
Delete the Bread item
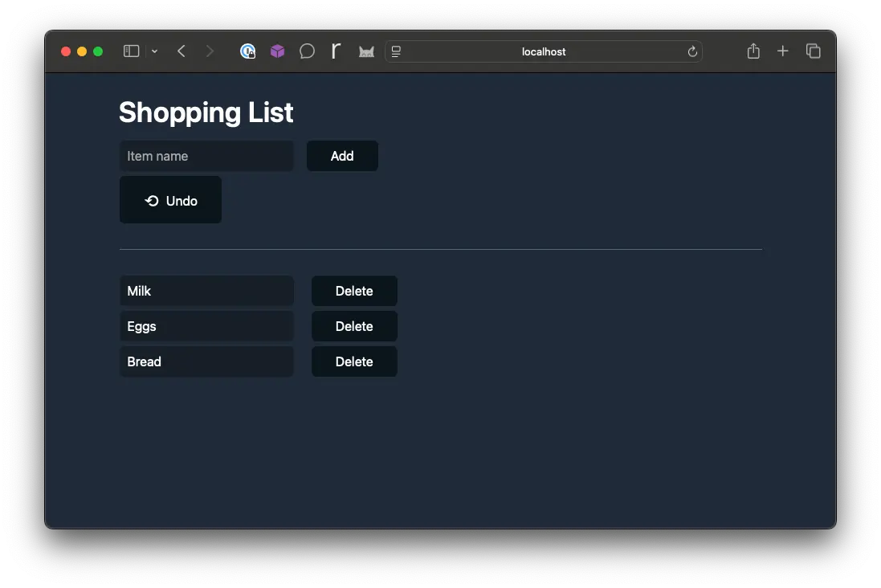(354, 361)
